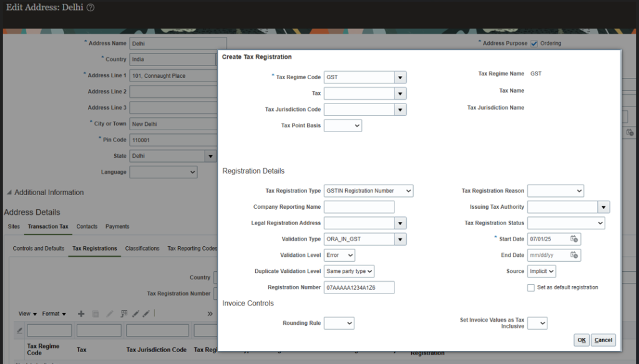The image size is (639, 364).
Task: Open the View menu in table toolbar
Action: point(27,314)
